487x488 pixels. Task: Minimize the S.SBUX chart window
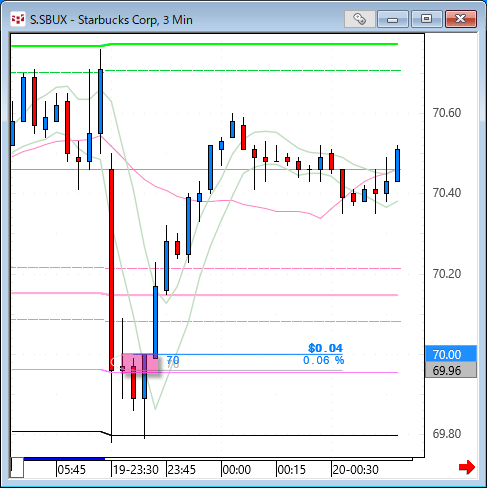tap(393, 19)
